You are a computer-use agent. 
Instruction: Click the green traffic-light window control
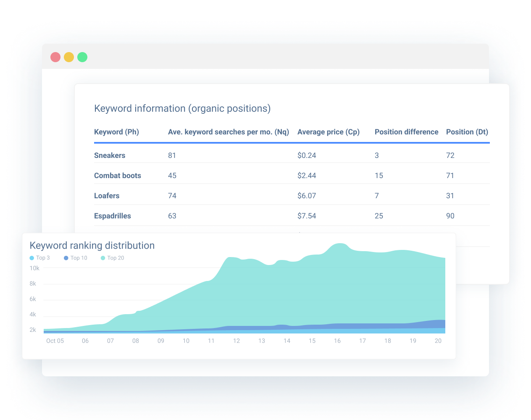click(x=82, y=57)
